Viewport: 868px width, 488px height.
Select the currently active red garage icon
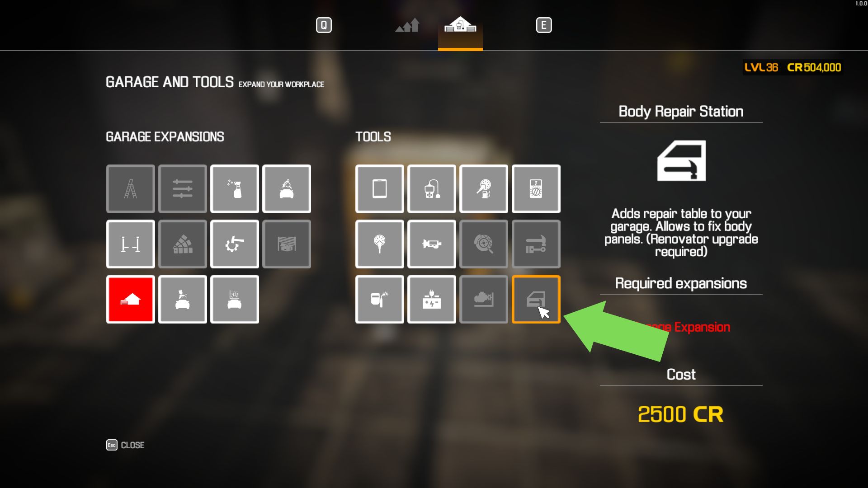pyautogui.click(x=131, y=299)
